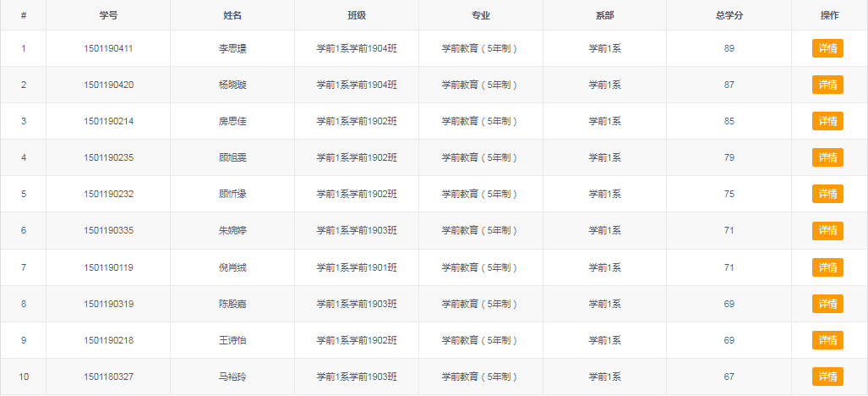Select student ID 1501190411 cell
The height and width of the screenshot is (396, 868).
click(108, 48)
